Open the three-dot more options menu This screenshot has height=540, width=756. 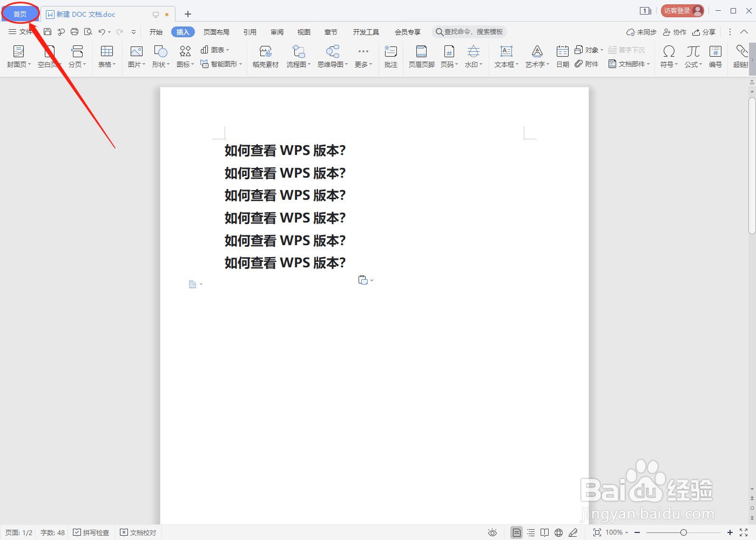pyautogui.click(x=730, y=32)
